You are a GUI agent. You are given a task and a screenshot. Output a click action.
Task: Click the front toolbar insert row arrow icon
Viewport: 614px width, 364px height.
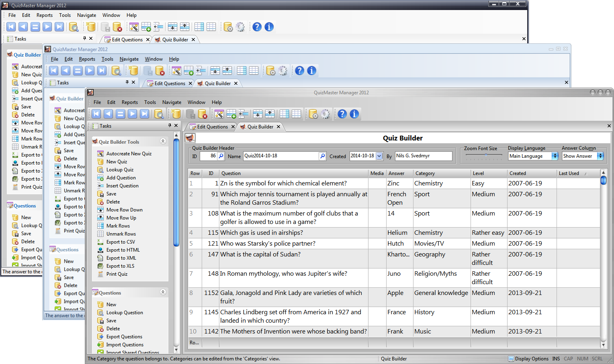[244, 114]
